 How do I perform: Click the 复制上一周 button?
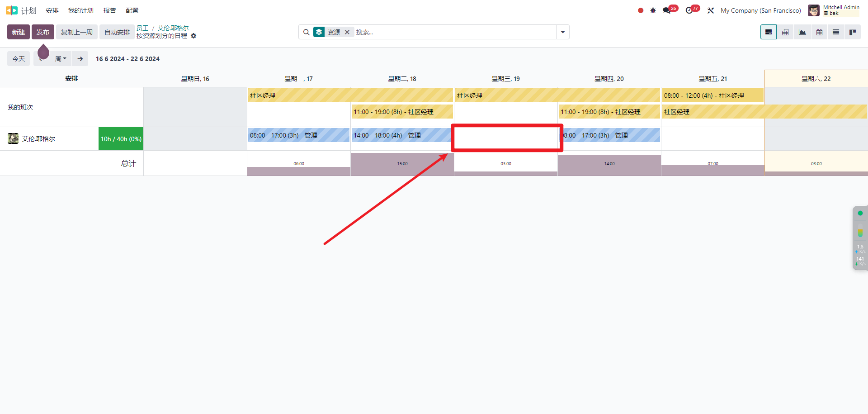(x=77, y=32)
